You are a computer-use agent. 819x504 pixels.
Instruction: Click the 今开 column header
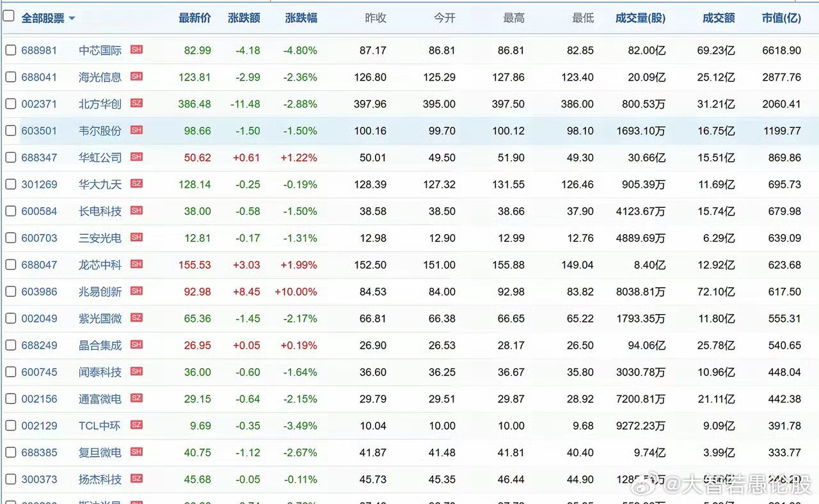coord(445,19)
